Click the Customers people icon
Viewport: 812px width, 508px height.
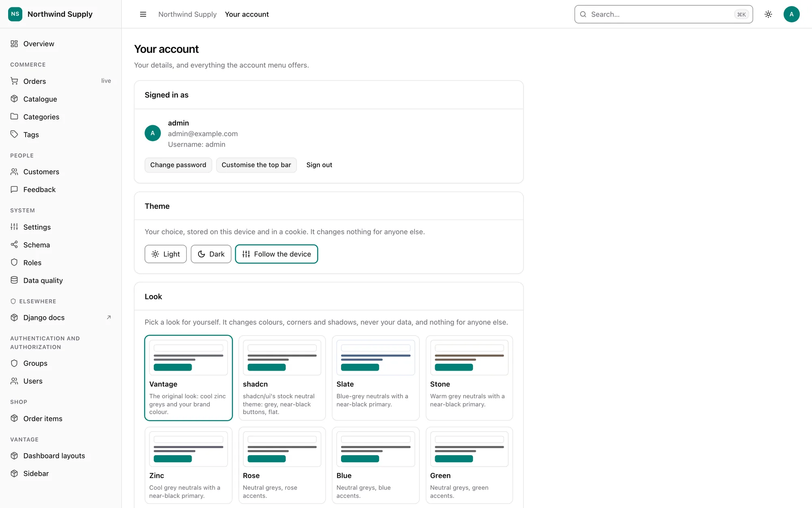pyautogui.click(x=14, y=172)
